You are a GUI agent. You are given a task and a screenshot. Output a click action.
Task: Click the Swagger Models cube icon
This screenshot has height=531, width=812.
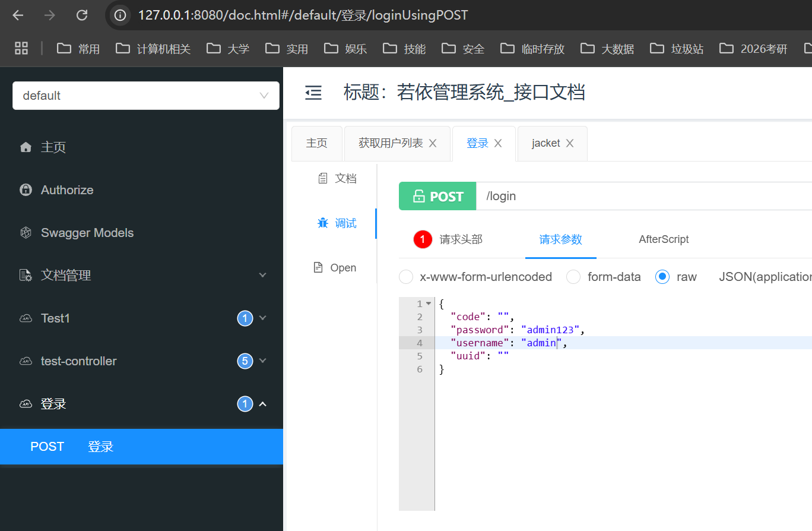coord(26,233)
